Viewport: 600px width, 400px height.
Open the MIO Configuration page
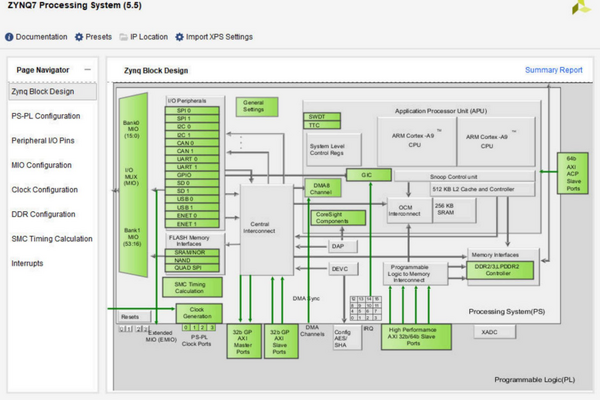point(42,165)
